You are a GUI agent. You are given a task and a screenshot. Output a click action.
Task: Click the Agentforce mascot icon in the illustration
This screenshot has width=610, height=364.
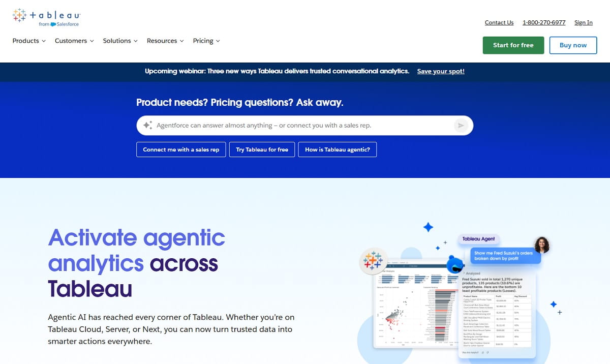454,265
